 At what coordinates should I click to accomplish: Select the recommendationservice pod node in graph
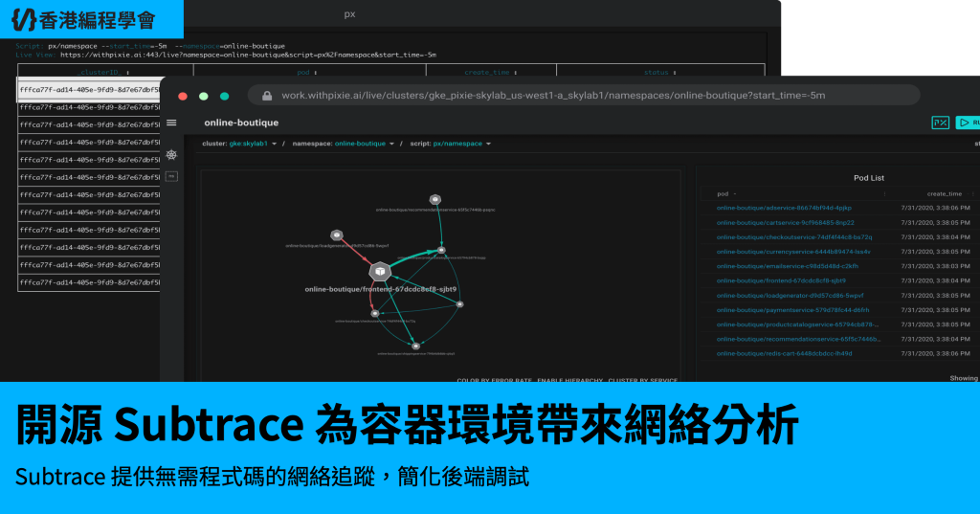point(435,199)
